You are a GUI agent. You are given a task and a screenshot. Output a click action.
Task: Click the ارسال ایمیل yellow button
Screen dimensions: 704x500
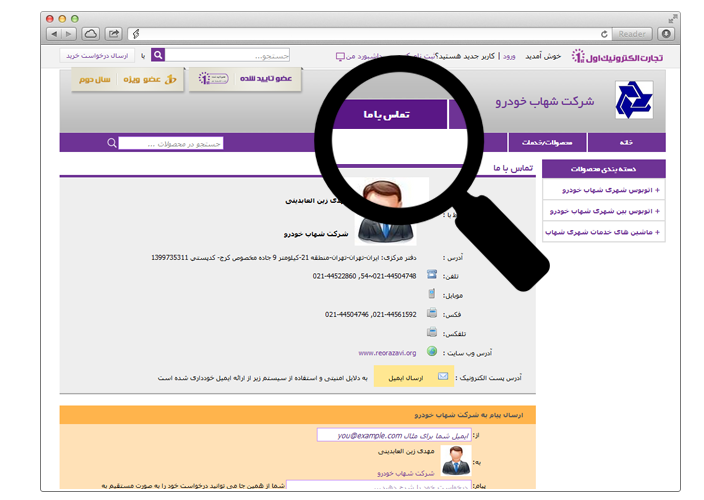point(414,377)
